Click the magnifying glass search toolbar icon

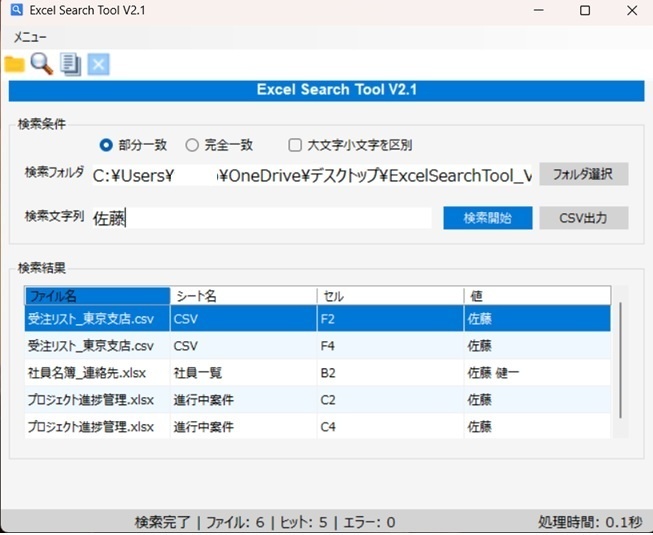click(42, 64)
